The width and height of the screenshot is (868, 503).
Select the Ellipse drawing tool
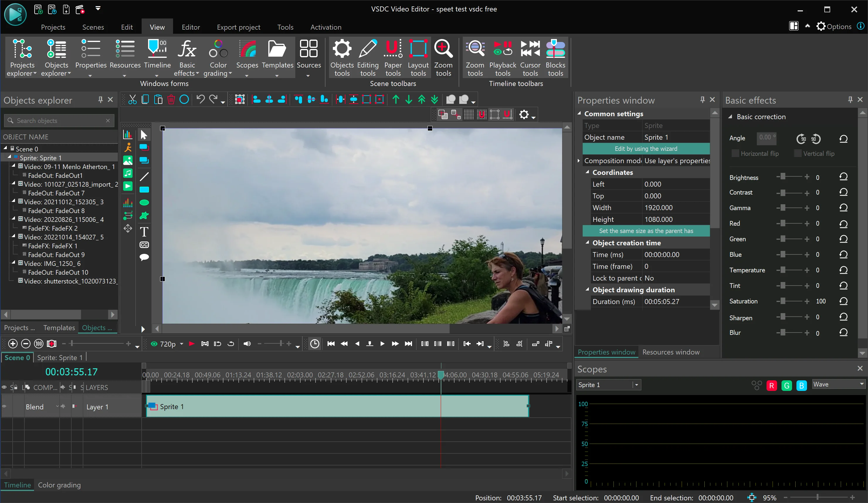tap(144, 203)
